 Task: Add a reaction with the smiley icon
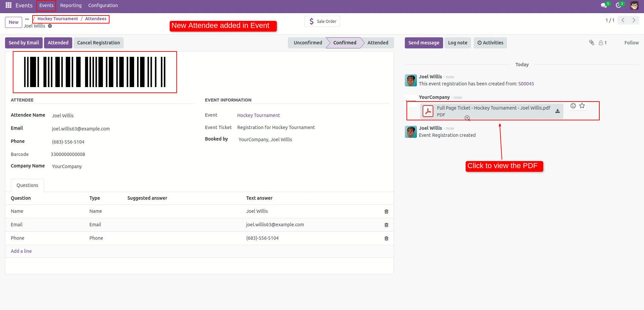coord(573,106)
